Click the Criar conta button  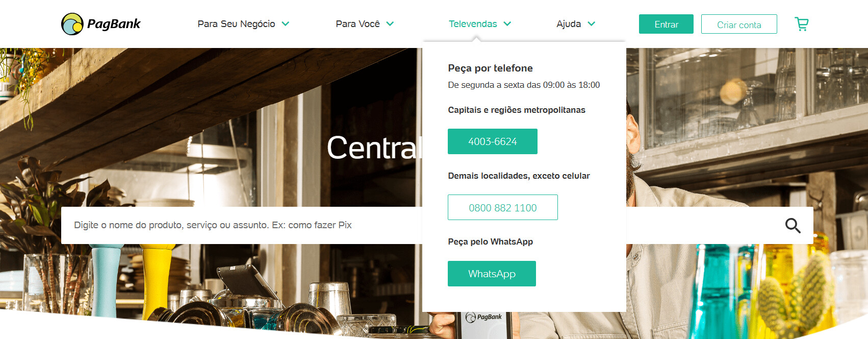739,24
